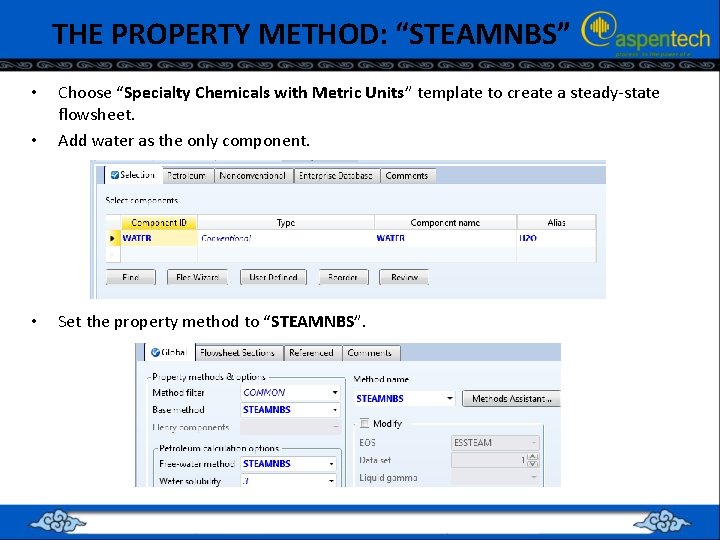Expand the Method filter COMMON dropdown
The width and height of the screenshot is (720, 540).
[x=335, y=393]
